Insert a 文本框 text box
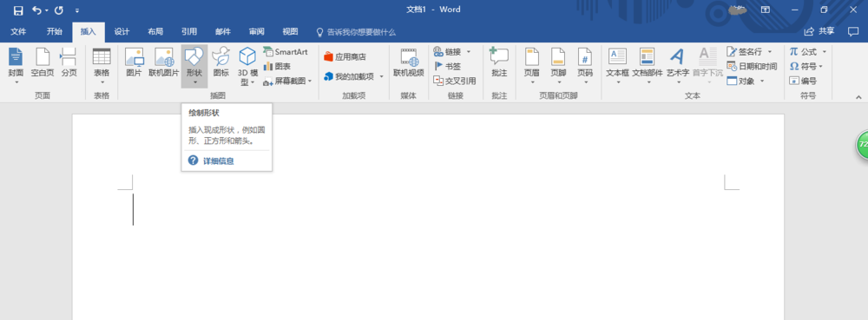Image resolution: width=868 pixels, height=320 pixels. pyautogui.click(x=617, y=65)
